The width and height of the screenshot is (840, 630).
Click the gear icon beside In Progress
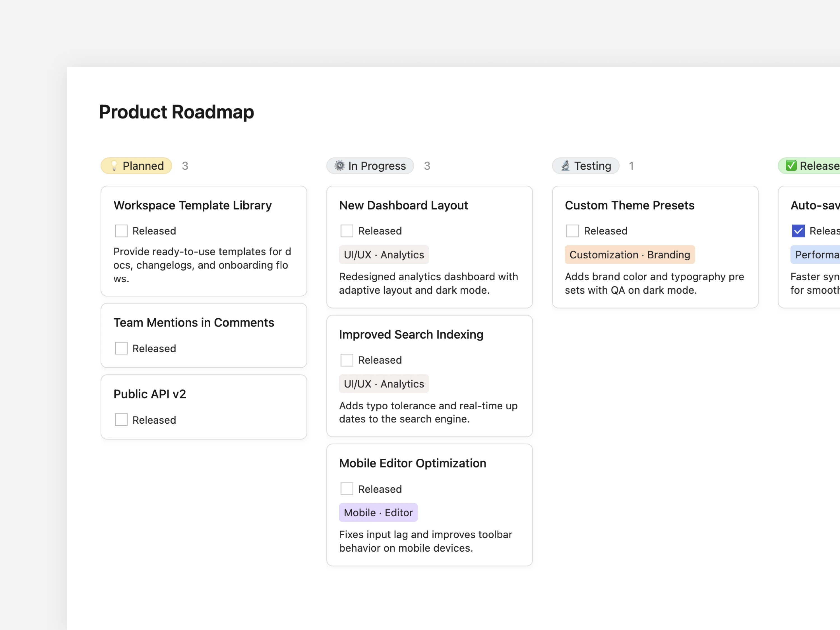(x=339, y=166)
